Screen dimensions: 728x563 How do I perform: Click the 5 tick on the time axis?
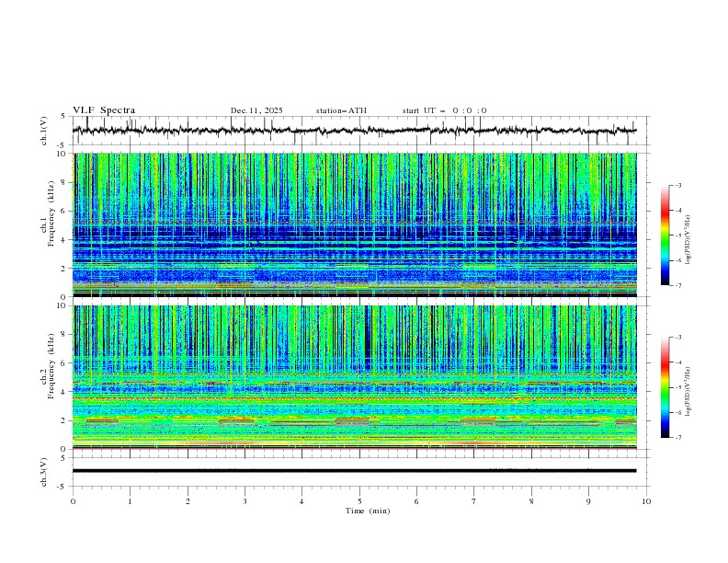[x=359, y=500]
